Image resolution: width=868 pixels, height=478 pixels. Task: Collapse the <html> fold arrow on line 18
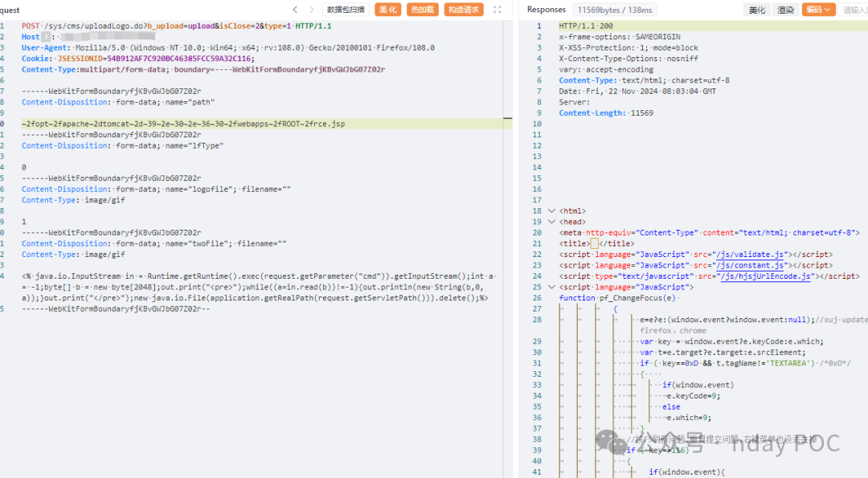[x=551, y=210]
